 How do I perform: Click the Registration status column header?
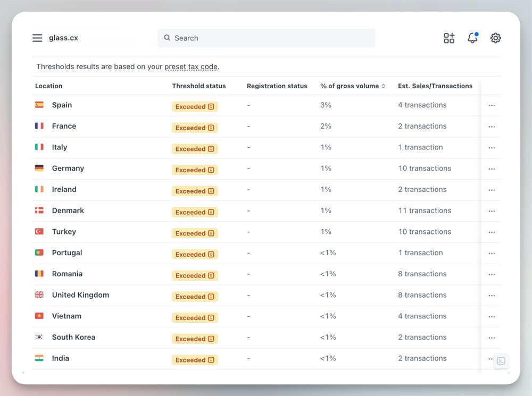(x=277, y=86)
